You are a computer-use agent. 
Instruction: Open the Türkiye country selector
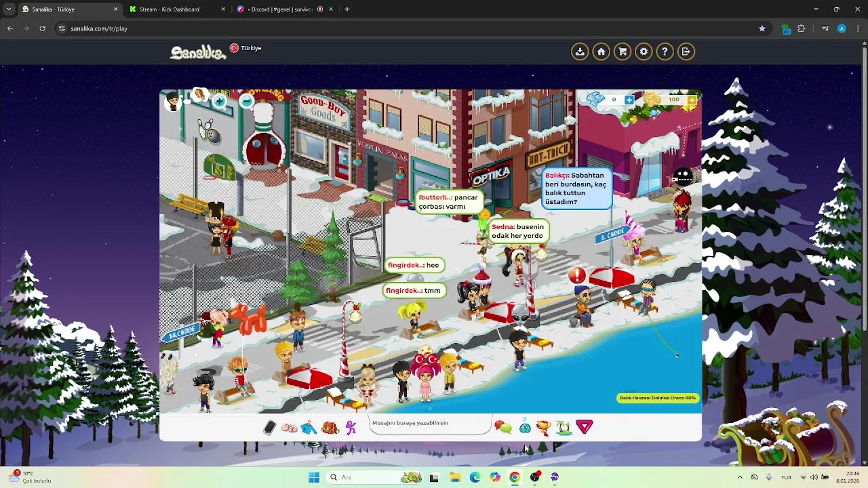[245, 48]
